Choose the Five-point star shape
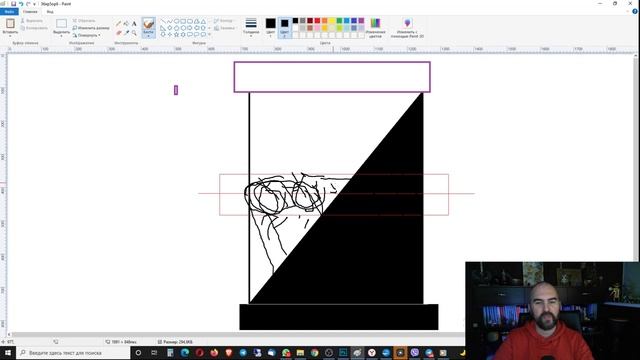 pos(176,34)
